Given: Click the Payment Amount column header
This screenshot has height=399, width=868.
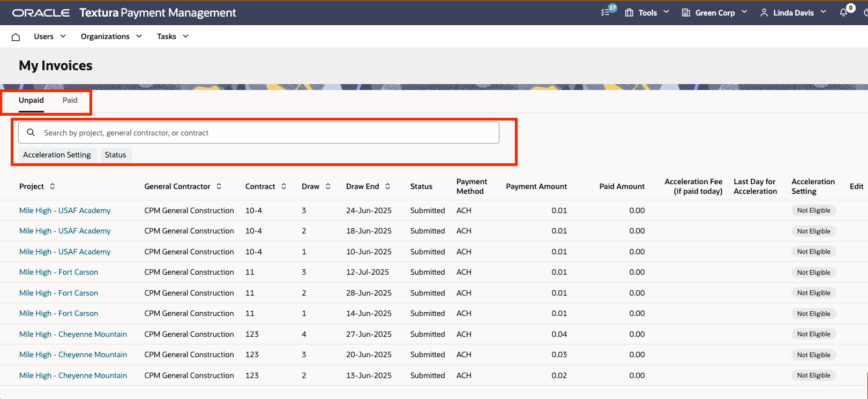Looking at the screenshot, I should click(536, 186).
